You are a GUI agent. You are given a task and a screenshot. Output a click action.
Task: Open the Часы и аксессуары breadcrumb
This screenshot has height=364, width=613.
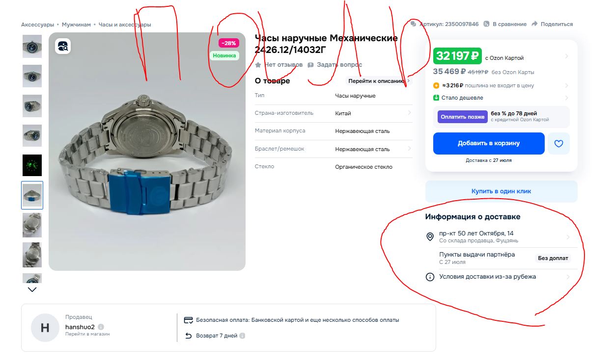click(125, 25)
